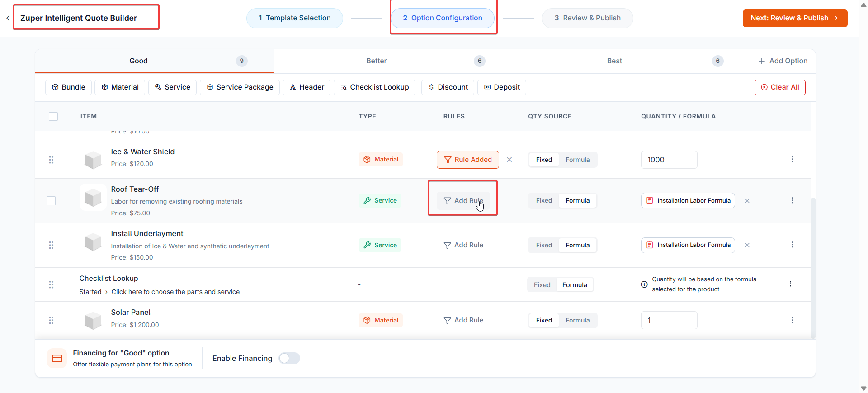The height and width of the screenshot is (393, 868).
Task: Grab drag handle of Ice & Water Shield
Action: pyautogui.click(x=51, y=160)
